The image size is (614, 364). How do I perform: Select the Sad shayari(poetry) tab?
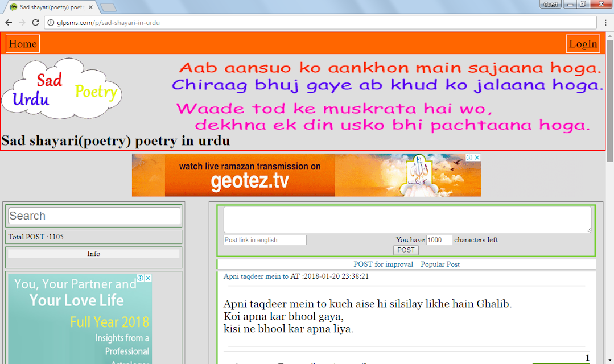[51, 7]
